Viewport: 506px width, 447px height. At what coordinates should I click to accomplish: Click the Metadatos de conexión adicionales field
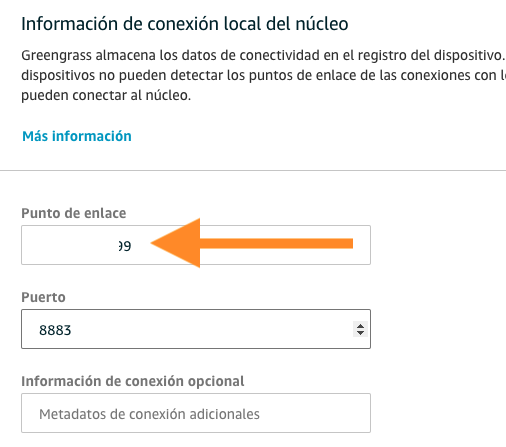pos(196,413)
